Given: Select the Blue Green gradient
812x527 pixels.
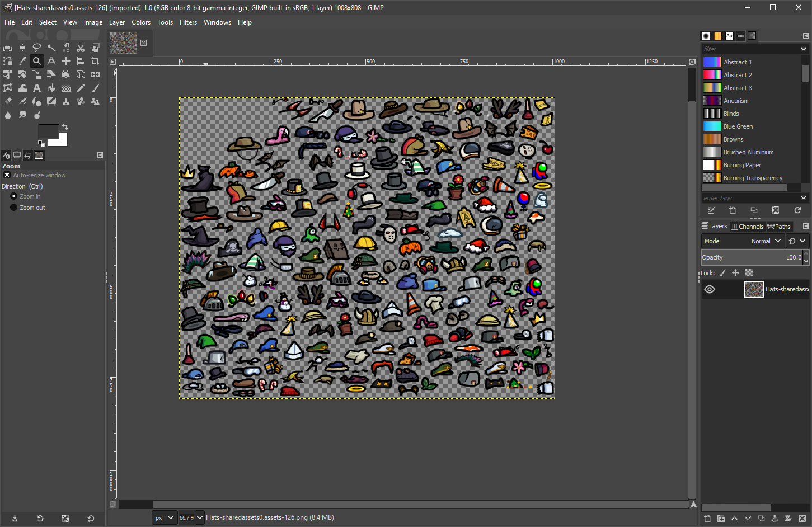Looking at the screenshot, I should [738, 126].
